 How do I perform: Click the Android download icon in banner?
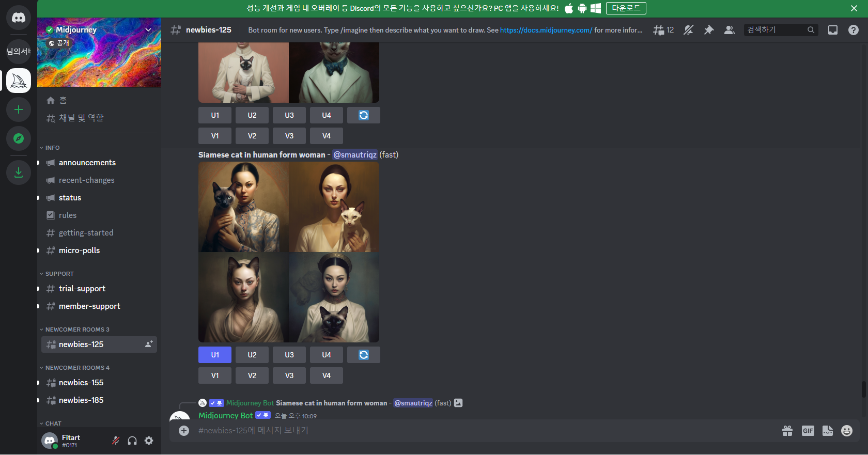pos(582,8)
